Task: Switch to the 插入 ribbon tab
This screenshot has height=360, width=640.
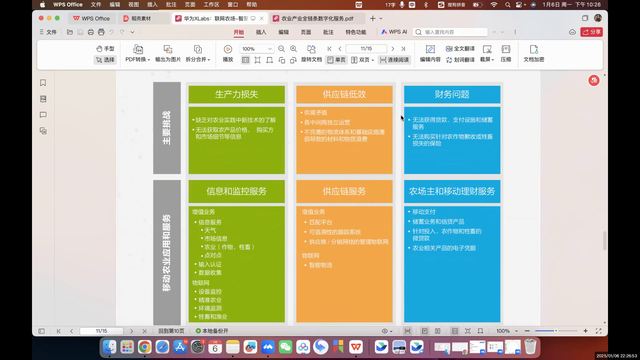Action: [261, 32]
